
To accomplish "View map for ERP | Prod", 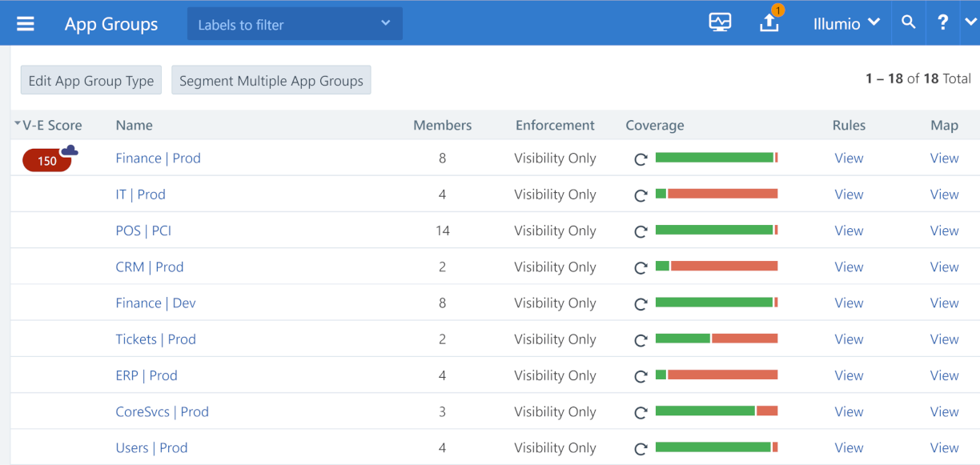I will point(944,375).
